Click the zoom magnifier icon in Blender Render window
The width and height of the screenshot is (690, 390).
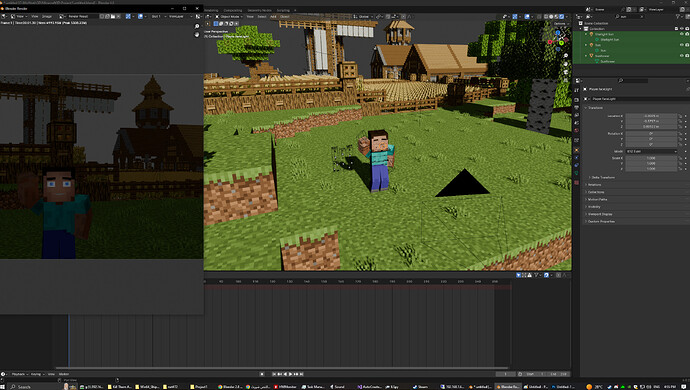197,26
